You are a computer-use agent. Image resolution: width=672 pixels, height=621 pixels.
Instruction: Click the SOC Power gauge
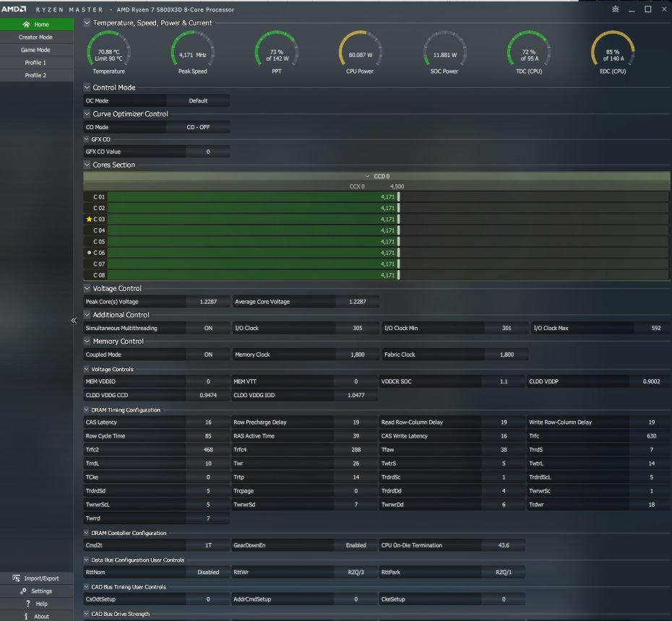(x=444, y=53)
